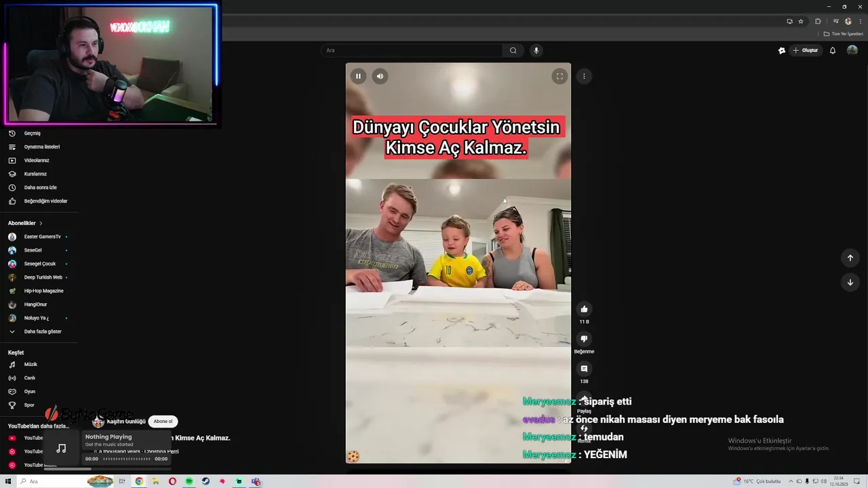The image size is (868, 488).
Task: Open the comments showing 138
Action: pos(584,369)
